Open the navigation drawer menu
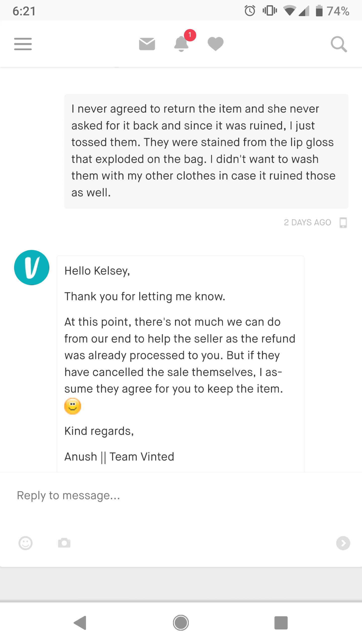The height and width of the screenshot is (644, 362). click(23, 44)
